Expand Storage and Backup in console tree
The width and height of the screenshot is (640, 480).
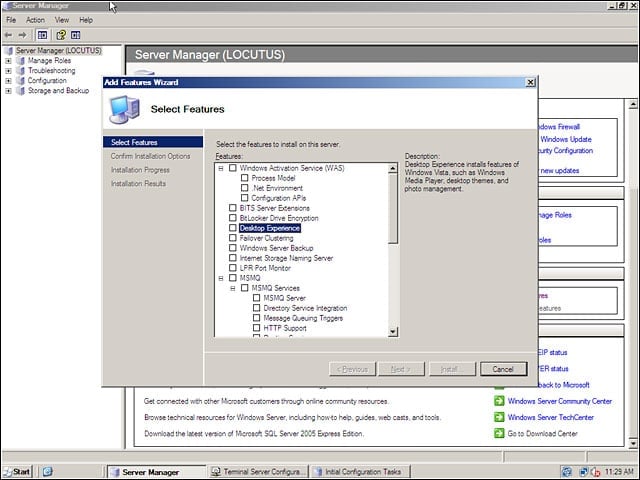click(8, 91)
